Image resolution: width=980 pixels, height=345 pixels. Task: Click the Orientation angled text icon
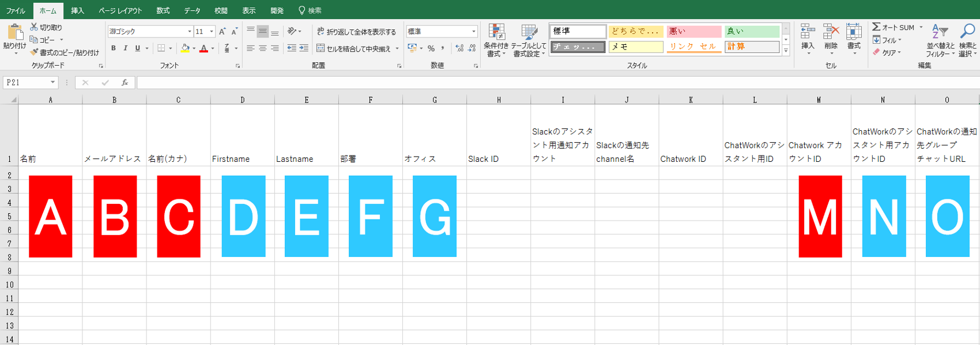point(292,32)
